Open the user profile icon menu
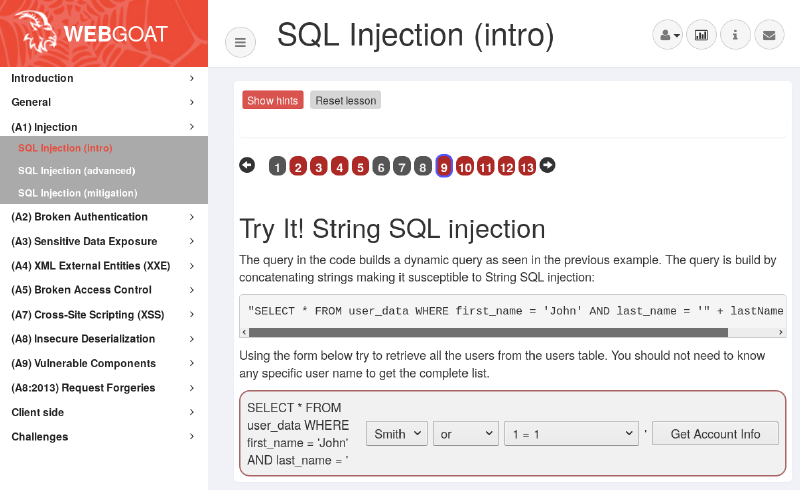This screenshot has width=800, height=490. click(x=667, y=35)
